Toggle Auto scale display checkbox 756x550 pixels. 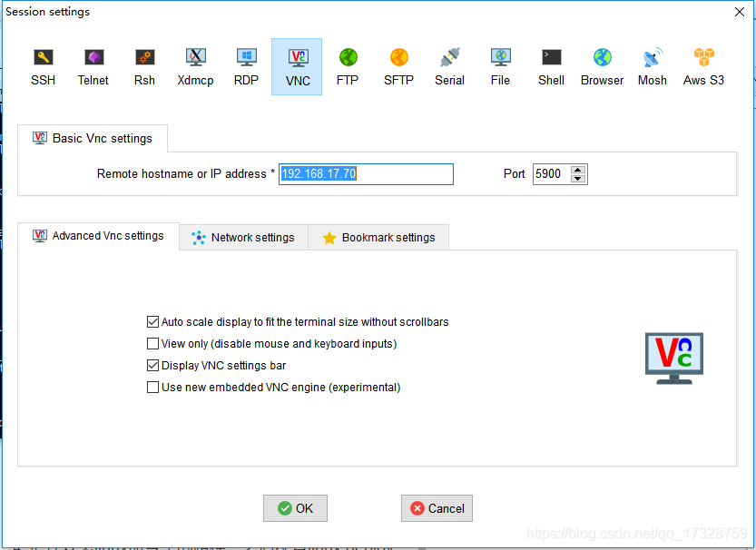click(152, 321)
